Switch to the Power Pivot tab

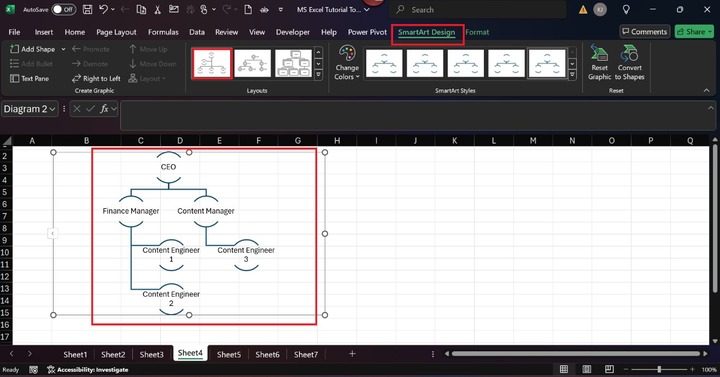pyautogui.click(x=367, y=32)
